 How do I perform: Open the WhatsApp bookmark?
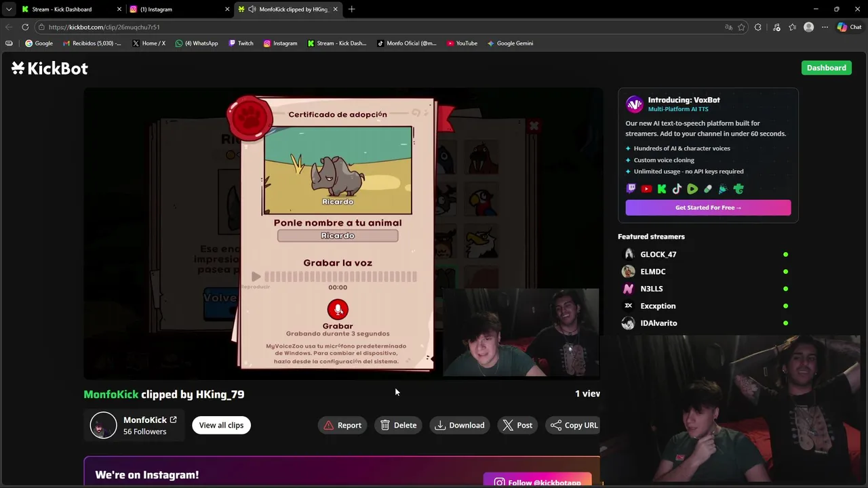197,43
